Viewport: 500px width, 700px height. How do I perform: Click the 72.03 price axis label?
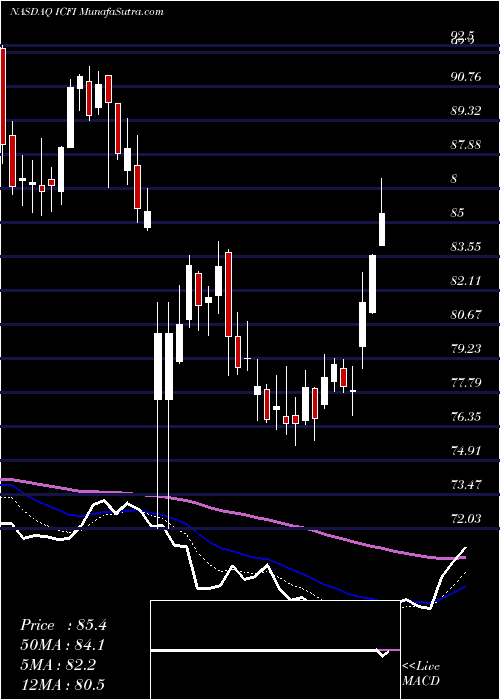[x=466, y=518]
